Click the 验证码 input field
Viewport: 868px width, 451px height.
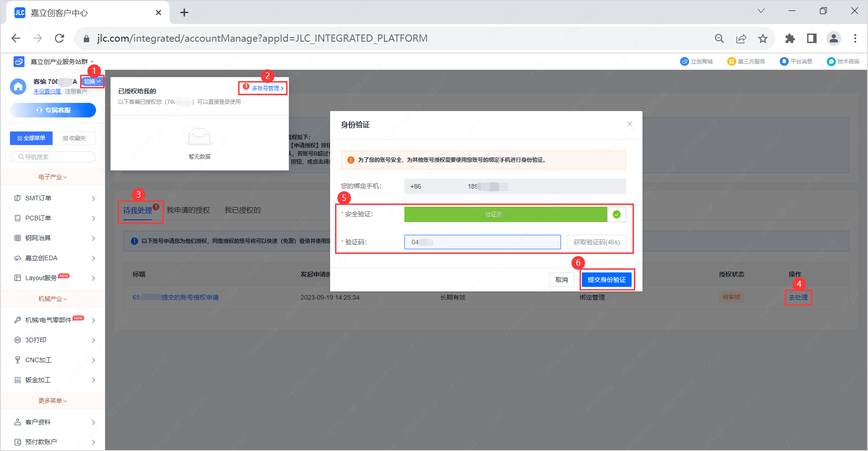click(x=482, y=242)
